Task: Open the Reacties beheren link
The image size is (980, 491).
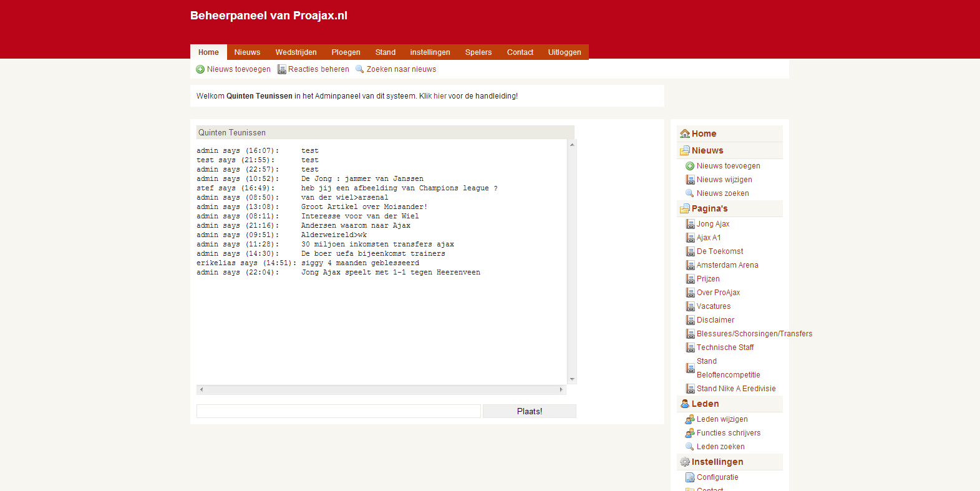Action: [x=319, y=69]
